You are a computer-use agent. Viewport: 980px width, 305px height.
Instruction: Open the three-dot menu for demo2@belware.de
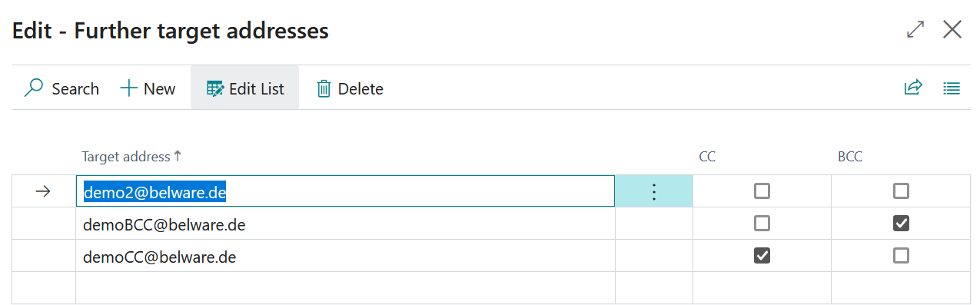click(x=654, y=191)
